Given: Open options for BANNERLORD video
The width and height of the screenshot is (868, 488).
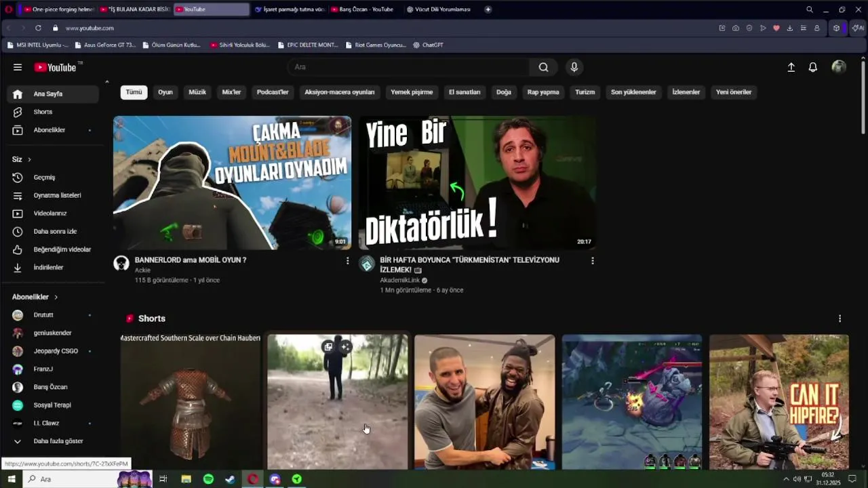Looking at the screenshot, I should pyautogui.click(x=347, y=260).
